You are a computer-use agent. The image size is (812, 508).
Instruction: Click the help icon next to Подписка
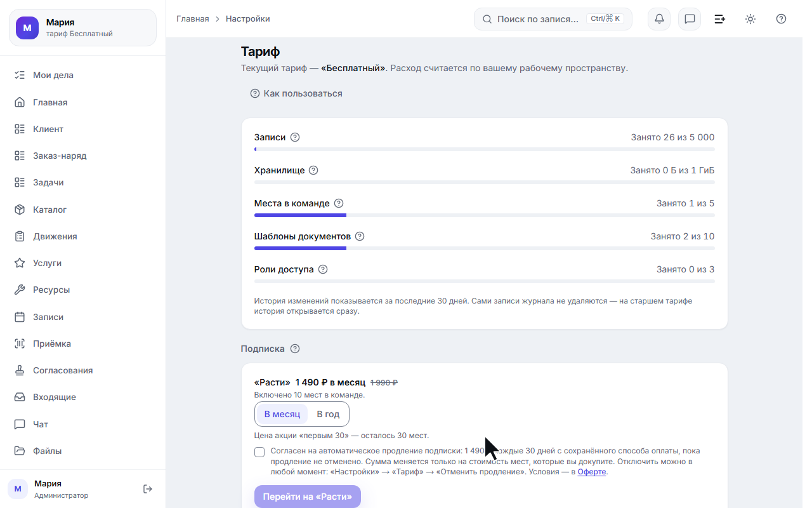(294, 349)
